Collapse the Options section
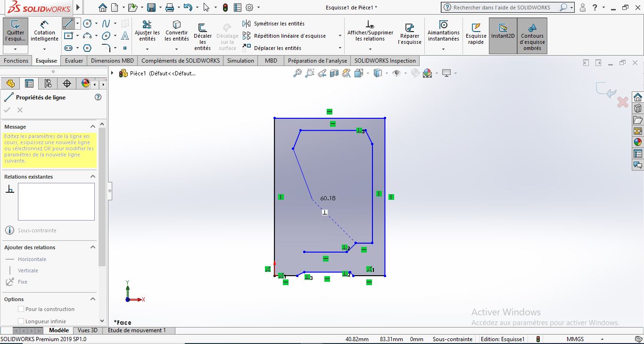 click(x=93, y=299)
